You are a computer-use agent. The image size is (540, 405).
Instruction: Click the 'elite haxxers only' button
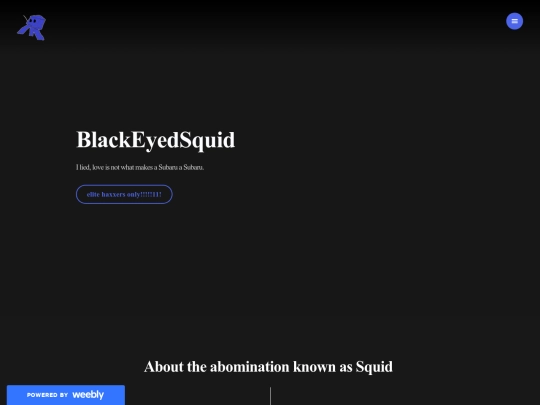click(x=124, y=194)
